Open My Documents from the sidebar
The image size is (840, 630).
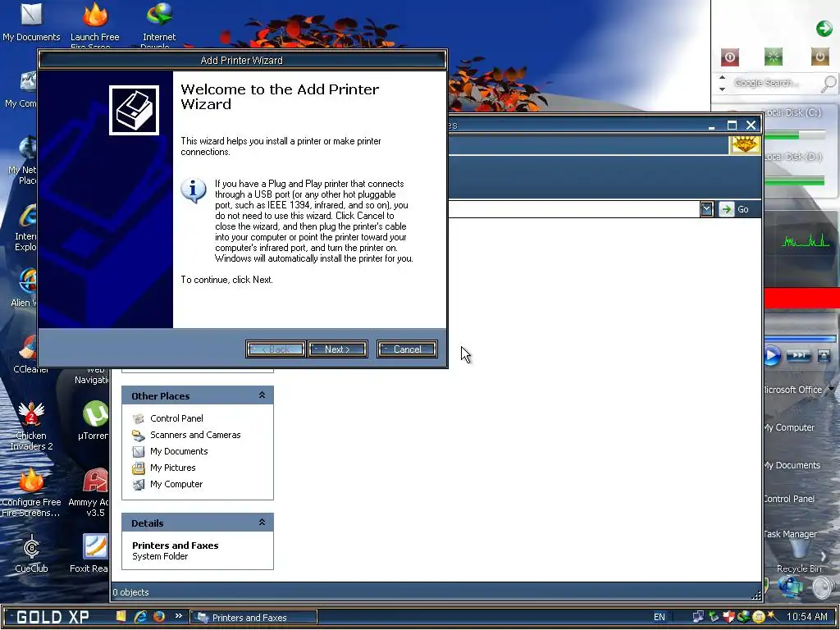point(792,465)
